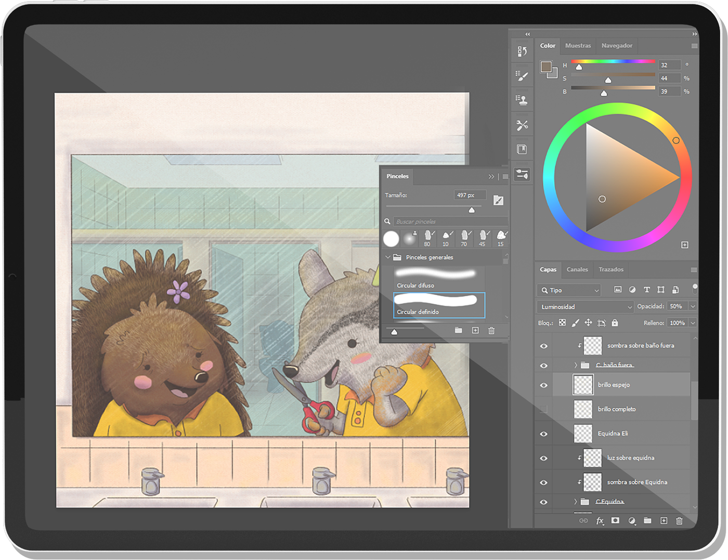Create a new layer in Capas

pos(664,520)
